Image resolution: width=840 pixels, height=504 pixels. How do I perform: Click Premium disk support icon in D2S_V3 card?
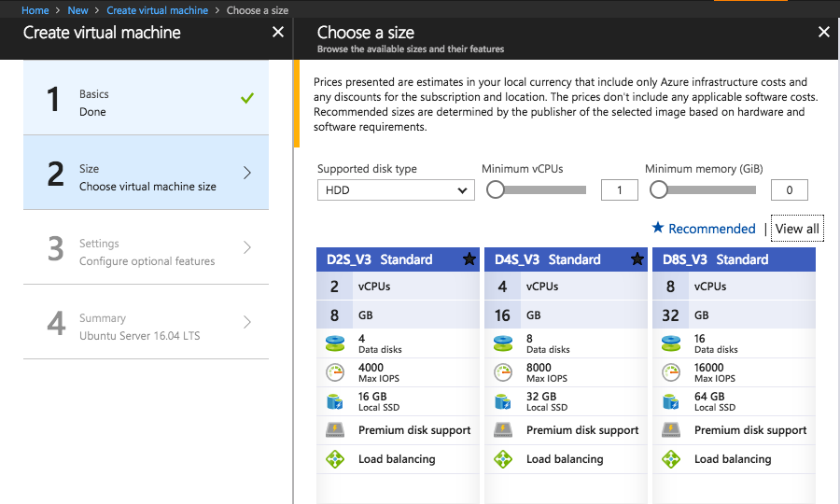[335, 430]
